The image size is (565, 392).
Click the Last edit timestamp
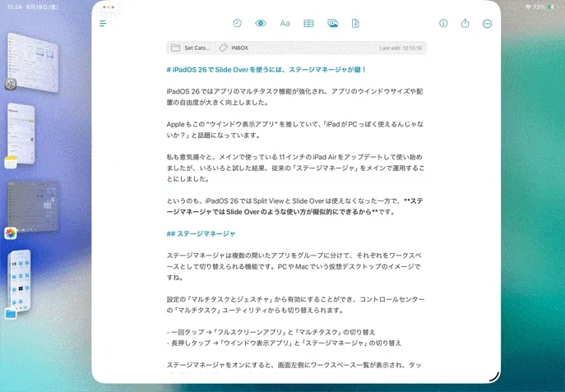pyautogui.click(x=401, y=48)
